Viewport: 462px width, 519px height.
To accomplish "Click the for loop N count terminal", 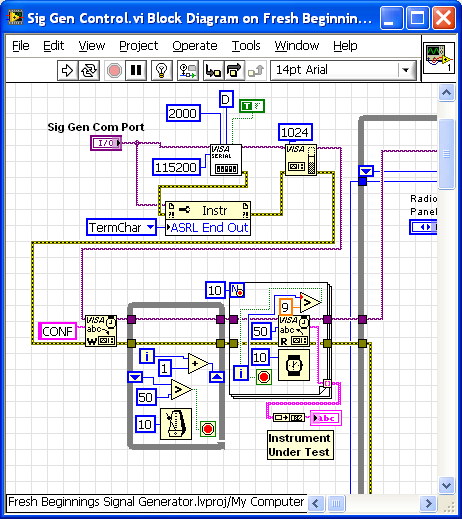I will (237, 290).
